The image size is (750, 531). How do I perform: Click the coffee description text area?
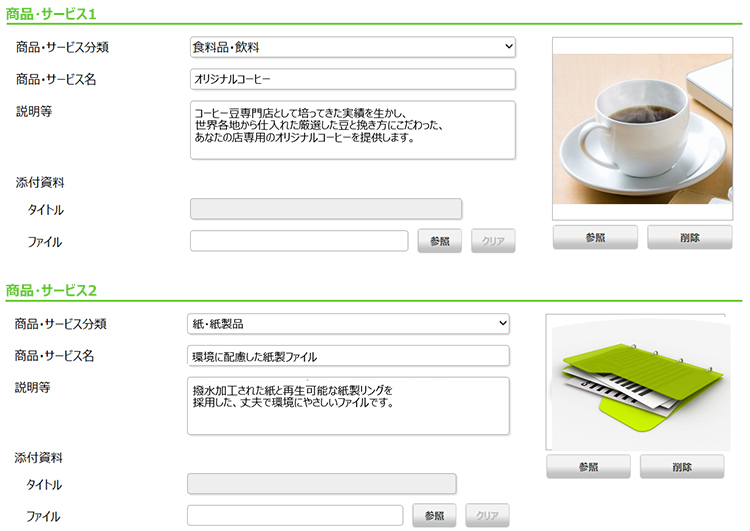(x=353, y=130)
